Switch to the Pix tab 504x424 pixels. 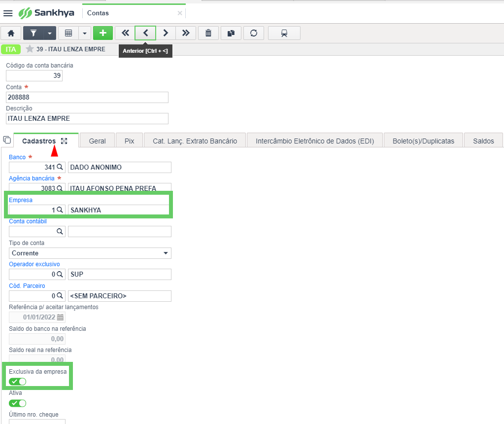click(x=129, y=141)
